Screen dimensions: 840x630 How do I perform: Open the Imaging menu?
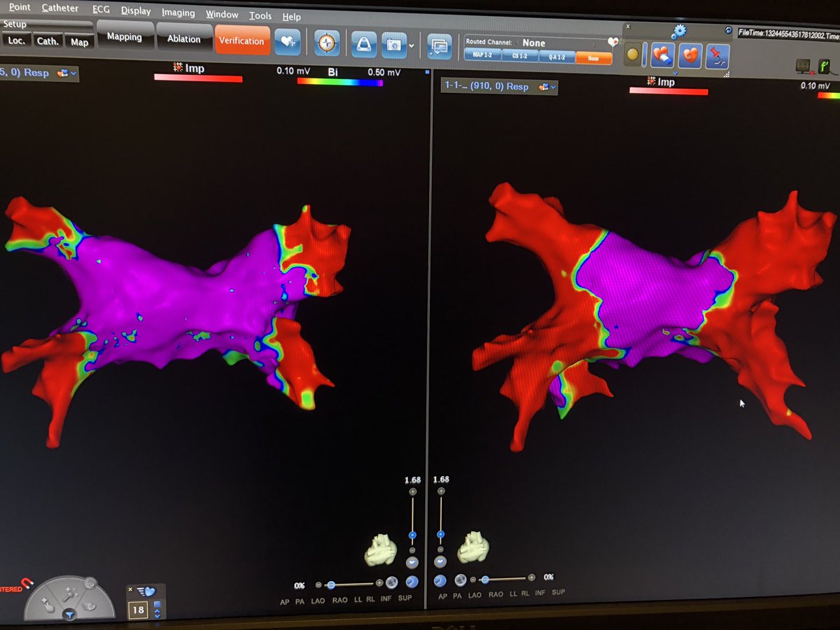point(178,13)
